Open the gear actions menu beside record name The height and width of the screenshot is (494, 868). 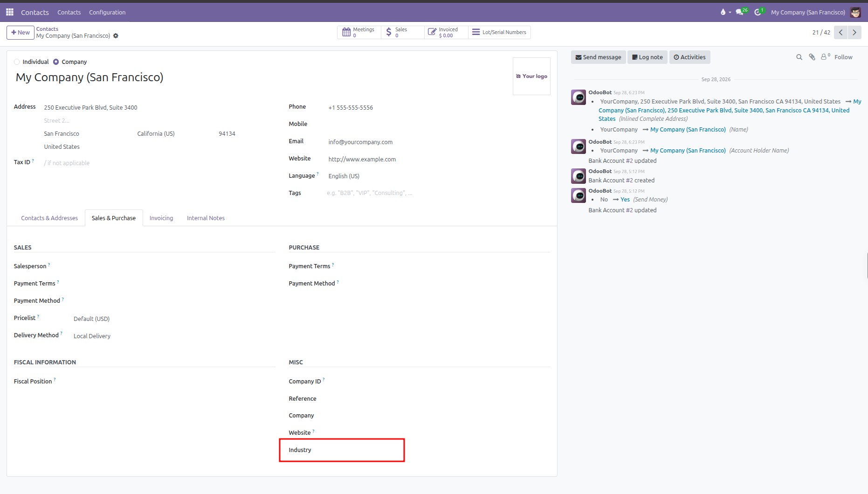point(116,36)
